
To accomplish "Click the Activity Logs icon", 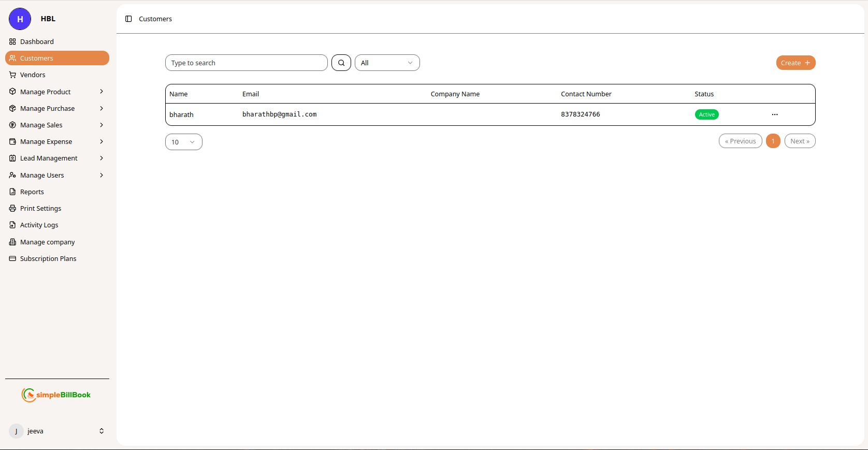I will pos(12,225).
